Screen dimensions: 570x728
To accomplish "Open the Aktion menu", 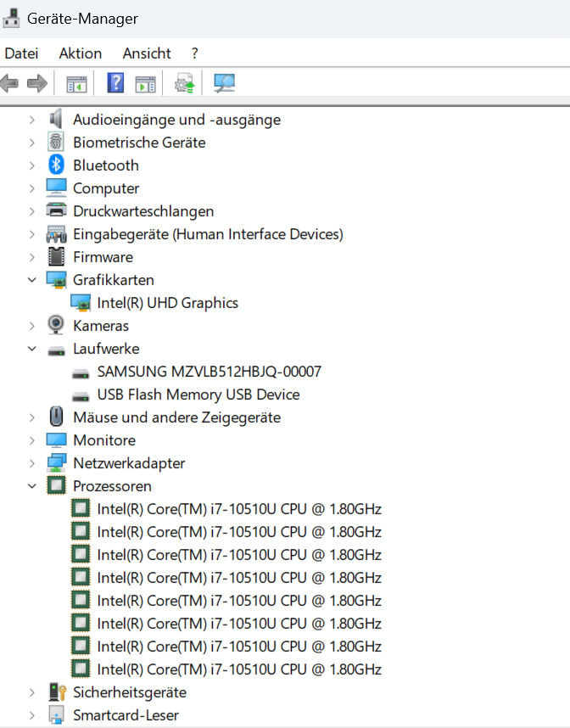I will pos(81,53).
